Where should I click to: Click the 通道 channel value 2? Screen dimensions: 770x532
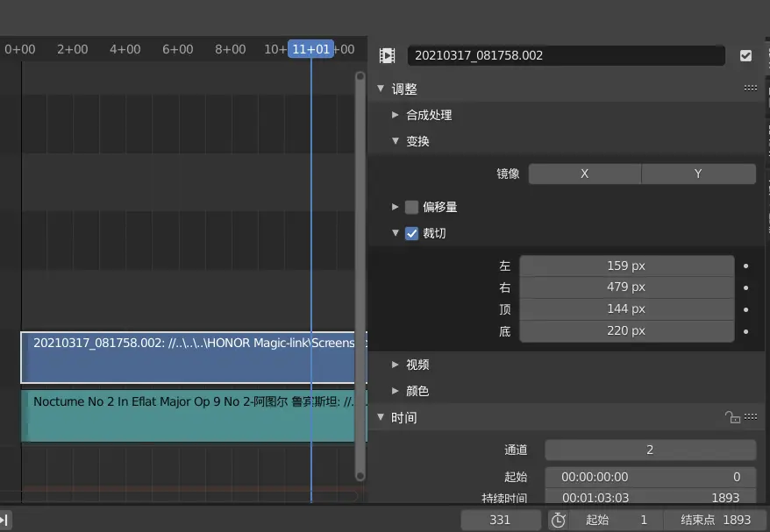coord(650,450)
